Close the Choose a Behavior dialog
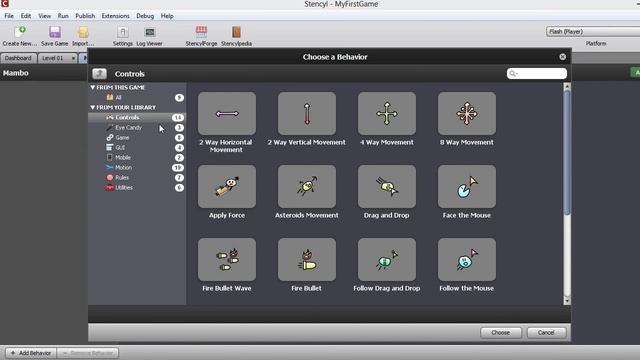Image resolution: width=640 pixels, height=360 pixels. tap(563, 57)
